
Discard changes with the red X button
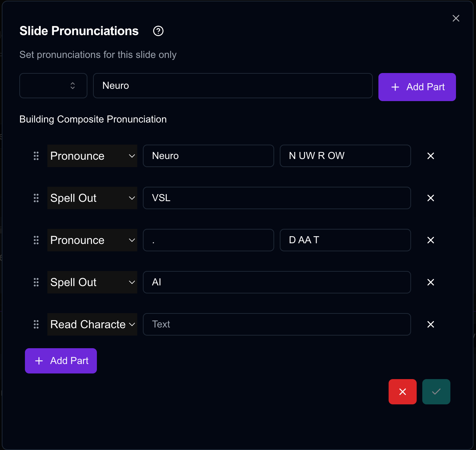402,391
